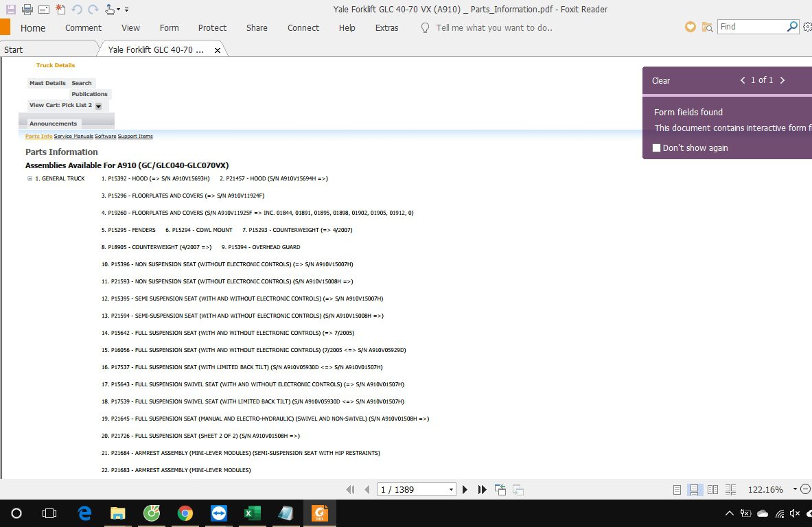
Task: Go to last page button
Action: pyautogui.click(x=482, y=490)
